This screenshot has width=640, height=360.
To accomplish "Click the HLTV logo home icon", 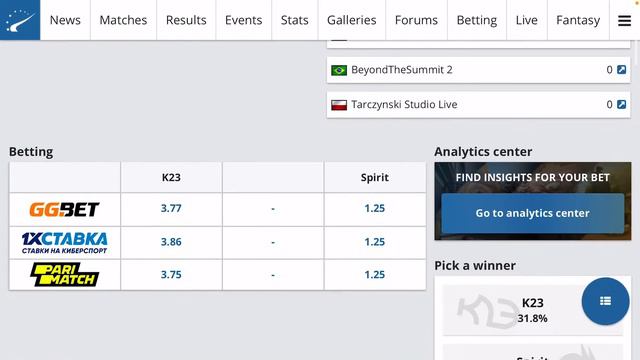I will coord(20,20).
